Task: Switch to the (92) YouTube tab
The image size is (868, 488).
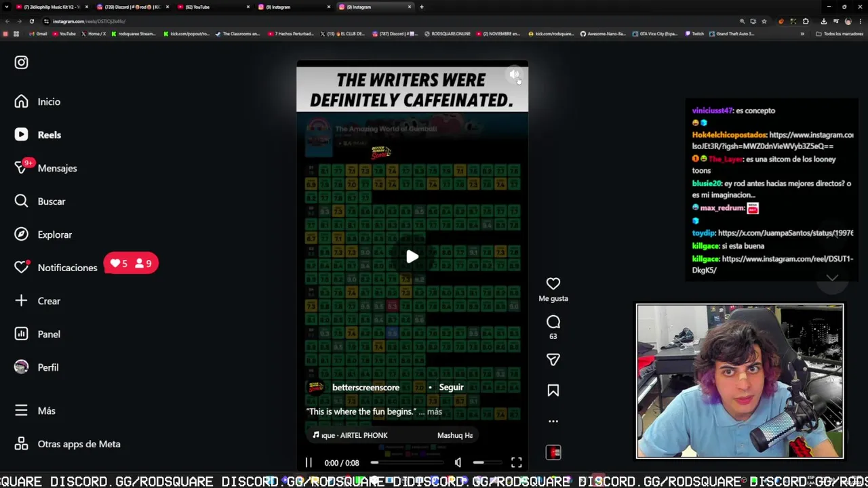Action: [213, 7]
